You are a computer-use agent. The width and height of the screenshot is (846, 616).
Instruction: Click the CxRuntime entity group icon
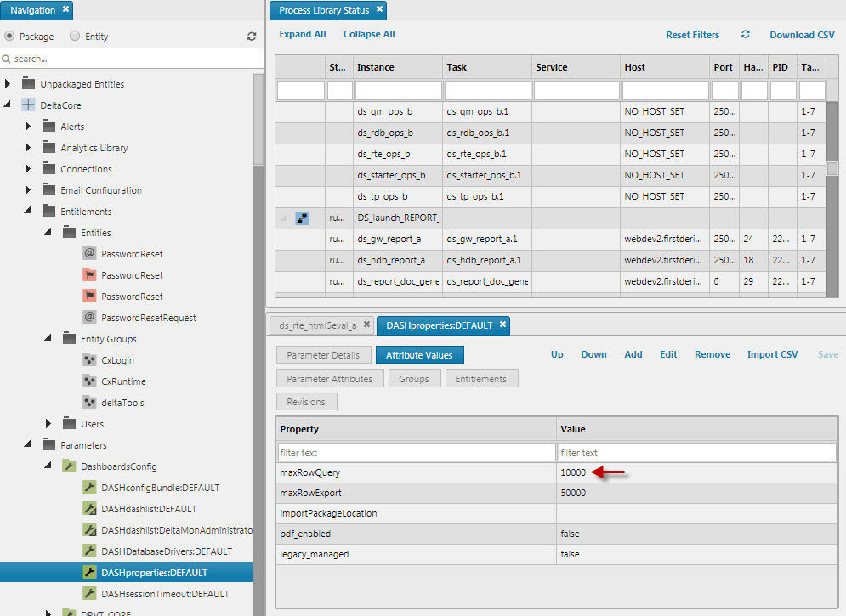(x=89, y=381)
